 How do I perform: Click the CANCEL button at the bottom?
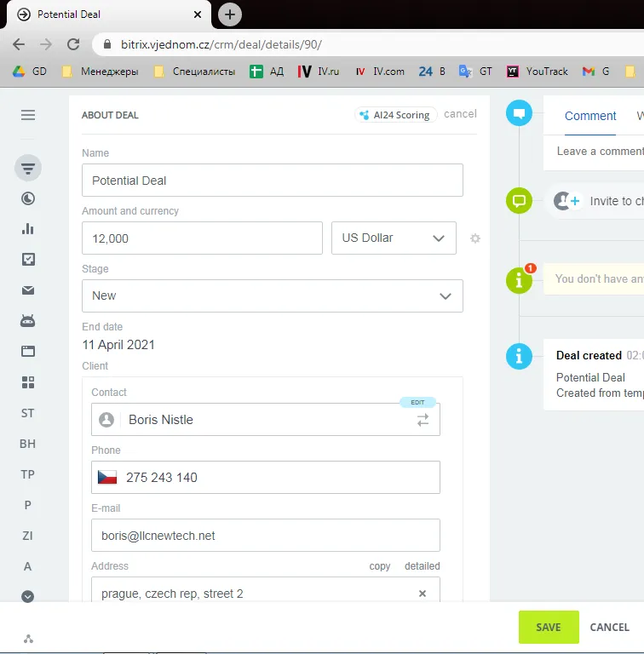[609, 628]
